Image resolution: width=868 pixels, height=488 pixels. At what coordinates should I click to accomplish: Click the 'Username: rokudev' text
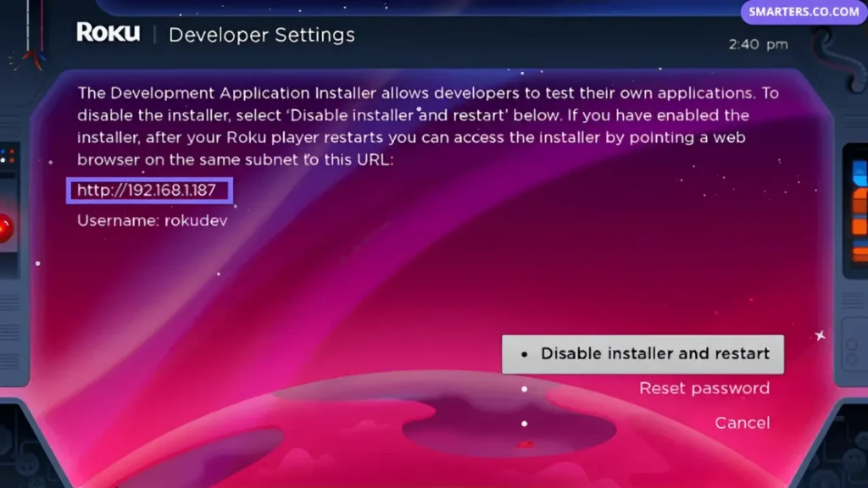(153, 221)
